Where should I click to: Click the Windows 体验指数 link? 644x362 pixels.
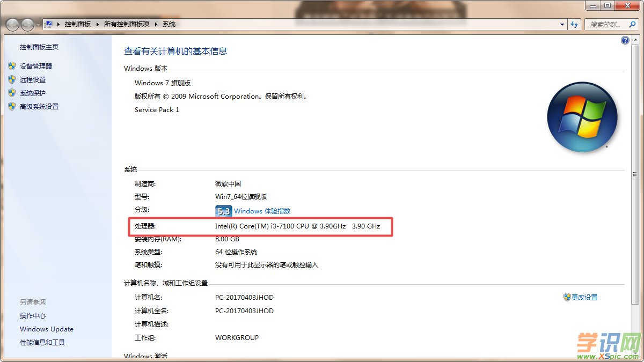[x=262, y=211]
